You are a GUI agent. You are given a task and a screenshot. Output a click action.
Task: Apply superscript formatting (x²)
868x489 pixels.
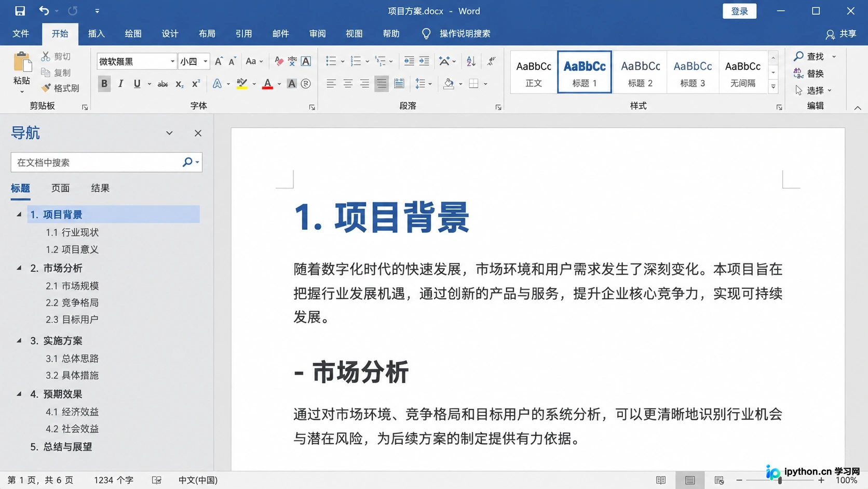coord(196,84)
